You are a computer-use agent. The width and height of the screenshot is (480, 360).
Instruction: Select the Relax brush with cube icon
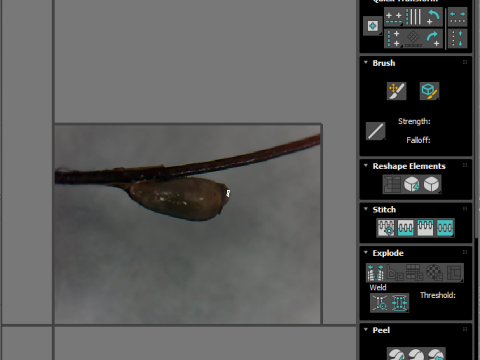point(429,91)
